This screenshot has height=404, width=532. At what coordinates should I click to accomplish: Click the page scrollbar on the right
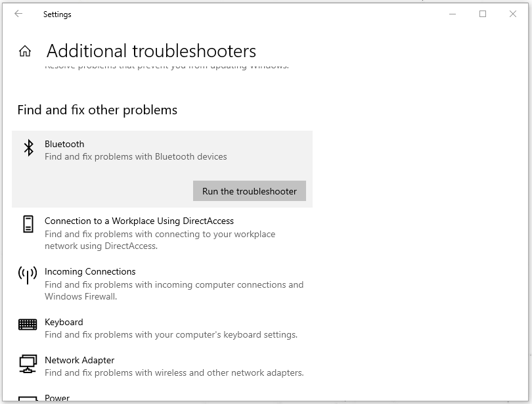point(529,197)
